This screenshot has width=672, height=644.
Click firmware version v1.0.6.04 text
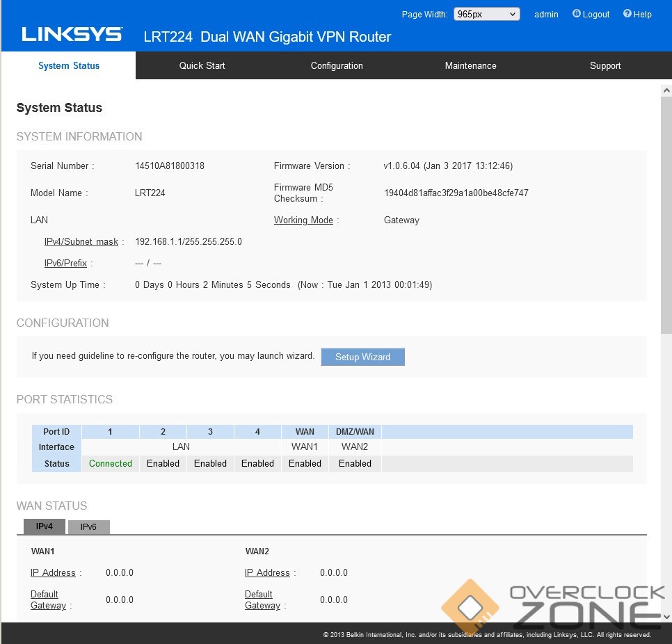448,166
